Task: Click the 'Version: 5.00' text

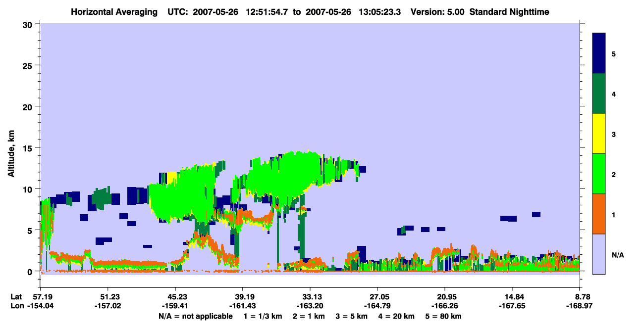Action: click(x=437, y=11)
